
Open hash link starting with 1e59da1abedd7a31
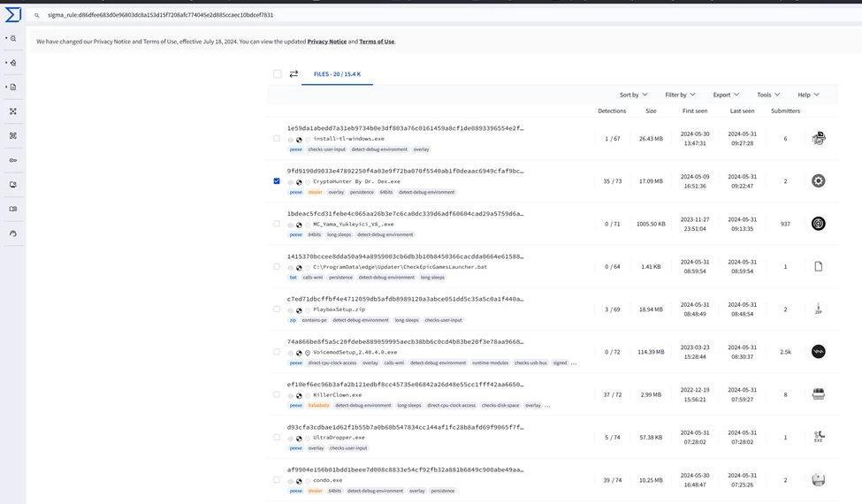coord(405,128)
